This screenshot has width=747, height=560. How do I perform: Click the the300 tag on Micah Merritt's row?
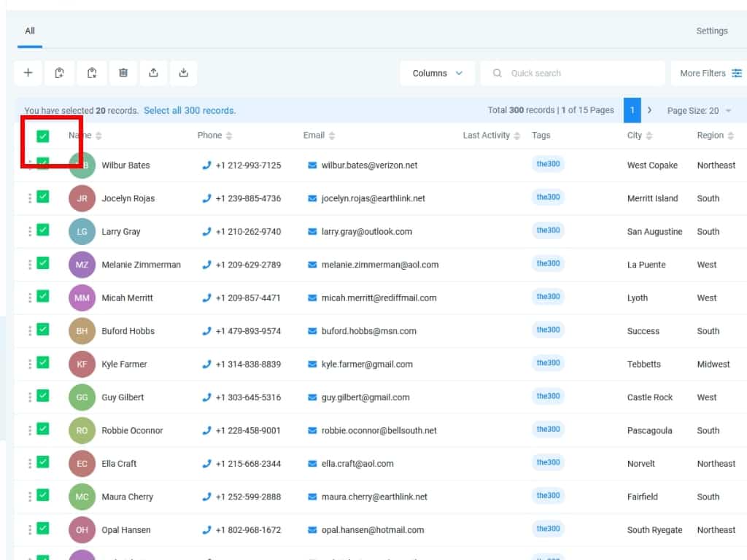548,297
